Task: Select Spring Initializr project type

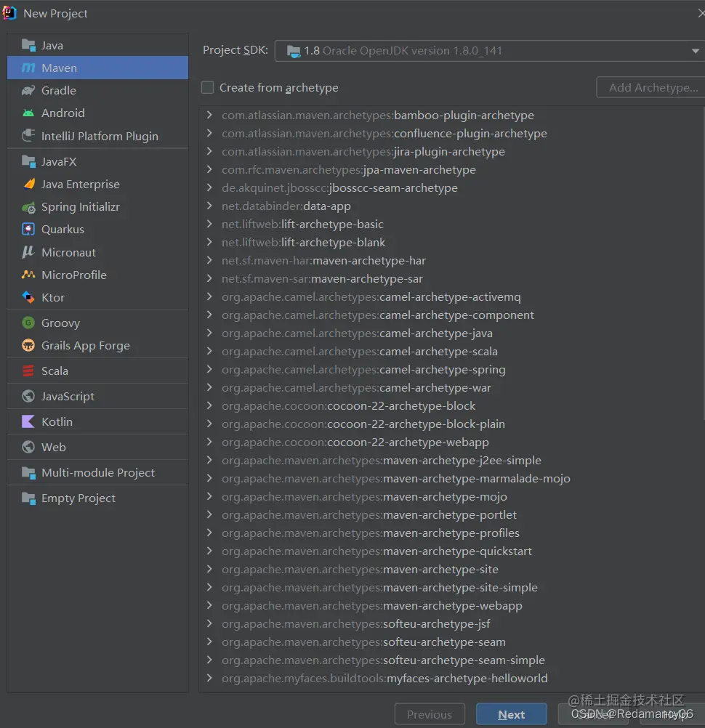Action: tap(98, 207)
